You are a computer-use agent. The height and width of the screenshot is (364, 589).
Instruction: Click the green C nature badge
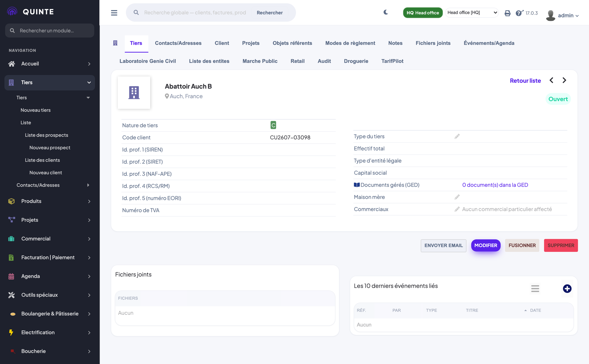(x=273, y=125)
